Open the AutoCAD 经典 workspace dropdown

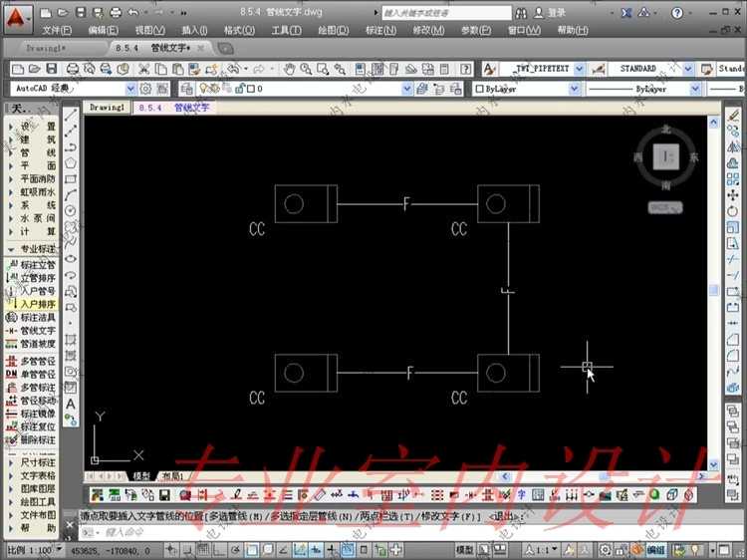(x=130, y=89)
